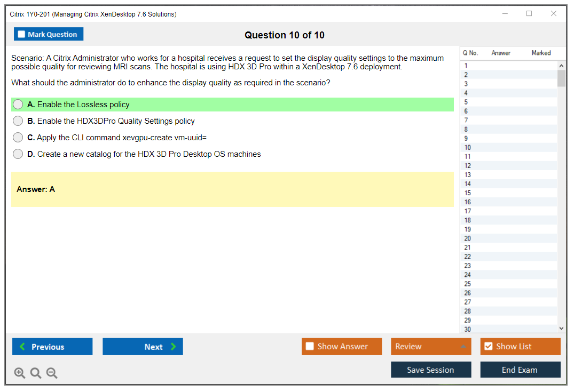
Task: Jump to question 15 in the list
Action: pyautogui.click(x=468, y=193)
